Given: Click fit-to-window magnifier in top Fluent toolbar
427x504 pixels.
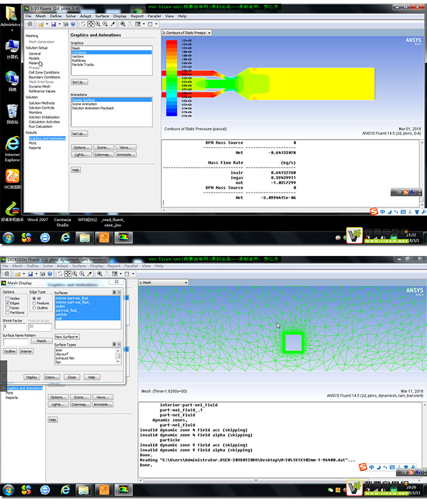Looking at the screenshot, I should coord(123,24).
